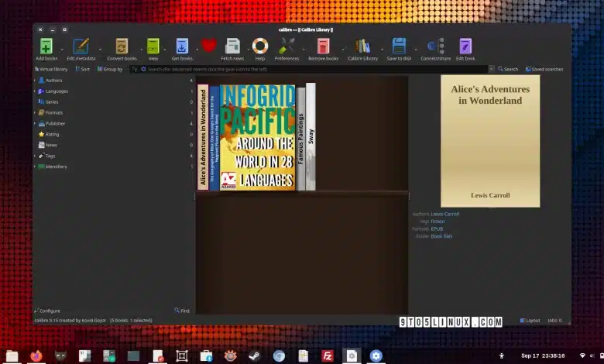Screen dimensions: 604x364
Task: Select the blue Geography of Bliss spine
Action: click(214, 138)
